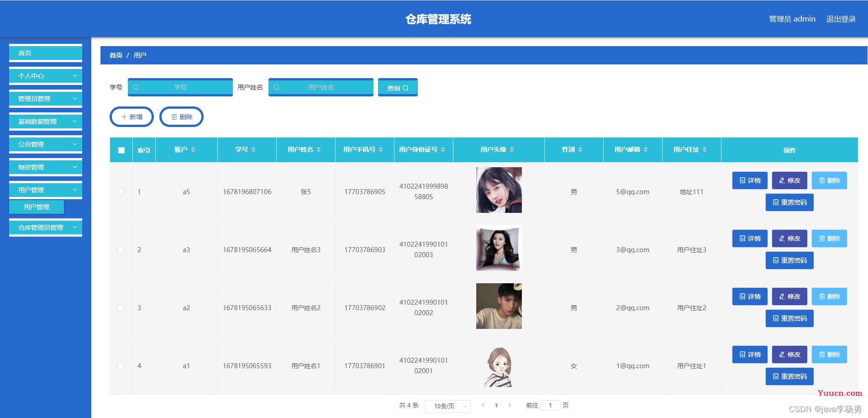
Task: Expand the 仓库管理员管理 sidebar menu
Action: coord(46,228)
